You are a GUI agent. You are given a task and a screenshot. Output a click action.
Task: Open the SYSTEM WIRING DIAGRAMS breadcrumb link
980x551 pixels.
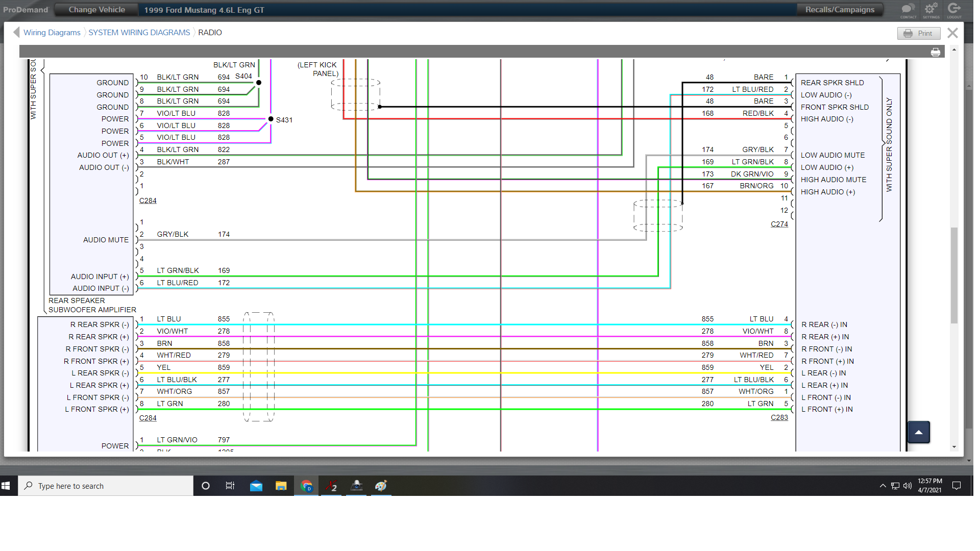(139, 33)
